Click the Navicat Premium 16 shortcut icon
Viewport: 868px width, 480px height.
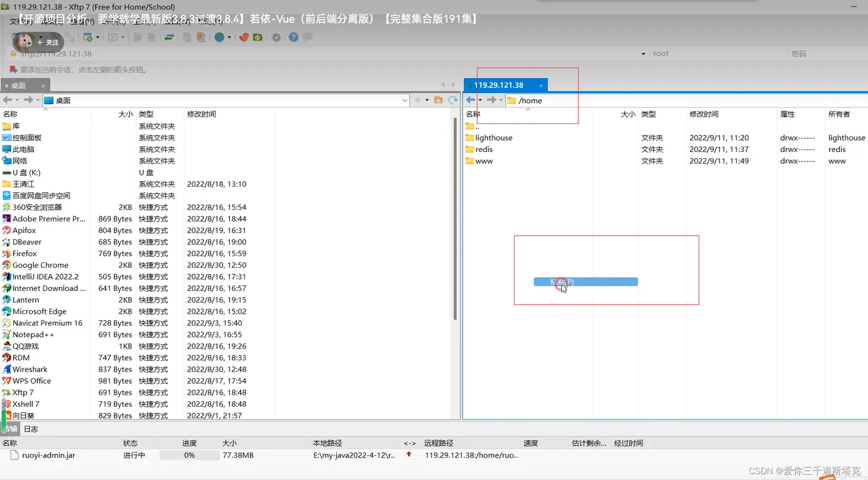coord(7,323)
